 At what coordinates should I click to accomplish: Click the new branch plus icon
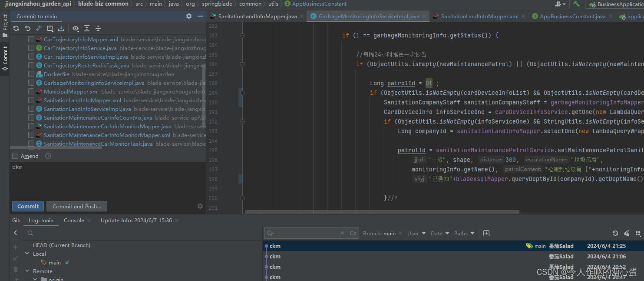(16, 247)
